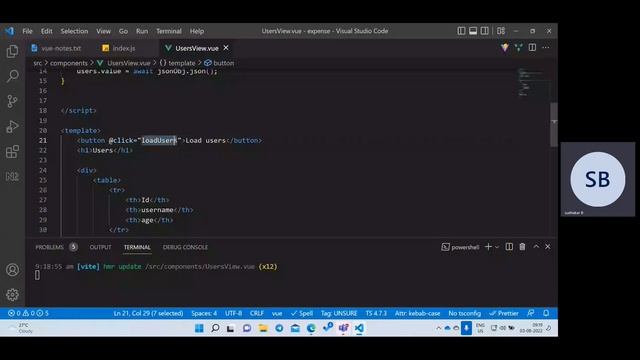The width and height of the screenshot is (640, 360).
Task: Open the Source Control view
Action: coord(12,101)
